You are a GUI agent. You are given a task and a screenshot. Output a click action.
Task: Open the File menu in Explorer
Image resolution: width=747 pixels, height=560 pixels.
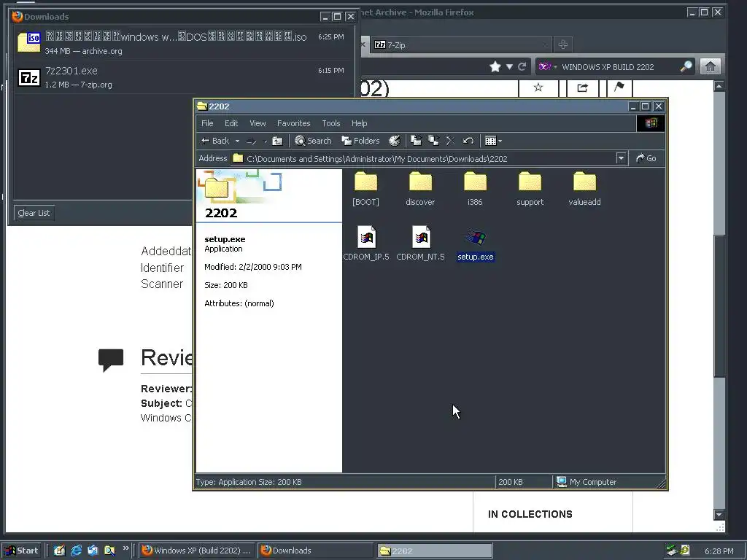click(207, 123)
